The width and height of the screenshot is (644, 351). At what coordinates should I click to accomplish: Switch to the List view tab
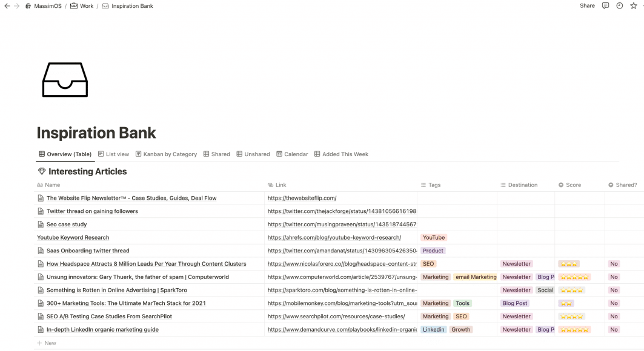[113, 154]
